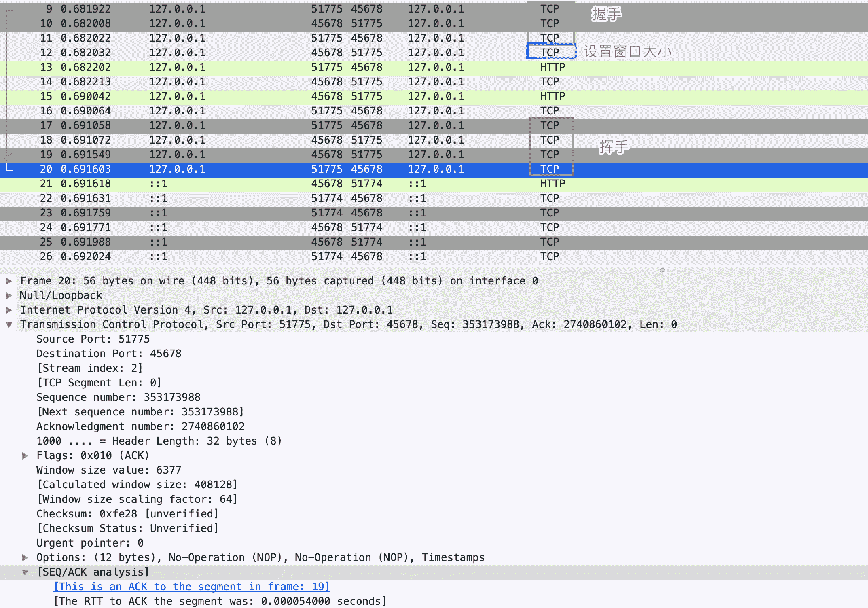Expand the TCP Options (12 bytes) field

(x=25, y=557)
